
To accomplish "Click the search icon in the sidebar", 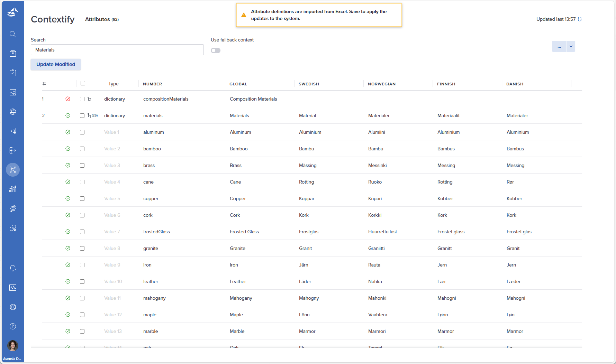I will click(13, 34).
